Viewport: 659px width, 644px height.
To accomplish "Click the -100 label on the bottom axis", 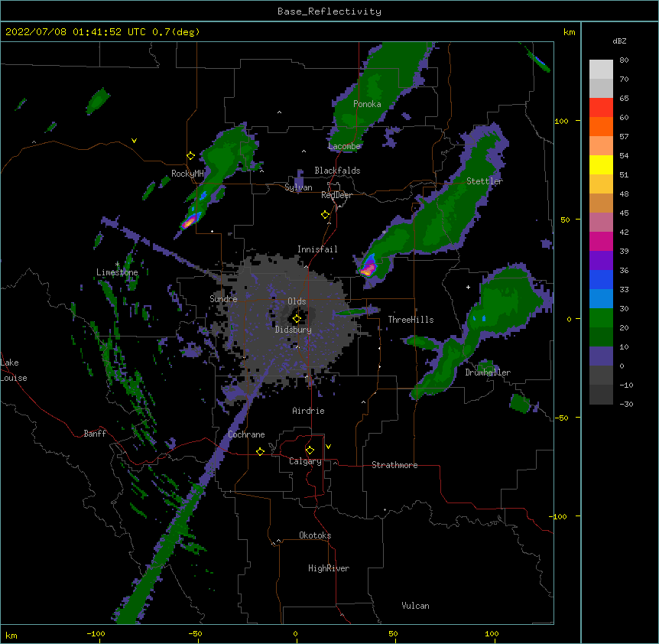I will tap(96, 633).
